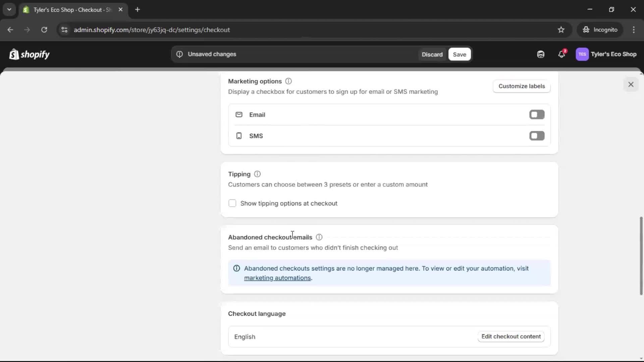Click the phone icon next to SMS

[x=238, y=136]
